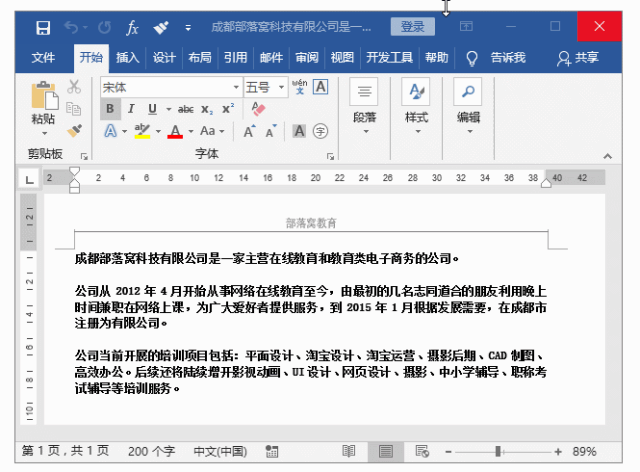This screenshot has height=472, width=640.
Task: Toggle strikethrough abc formatting
Action: (186, 109)
